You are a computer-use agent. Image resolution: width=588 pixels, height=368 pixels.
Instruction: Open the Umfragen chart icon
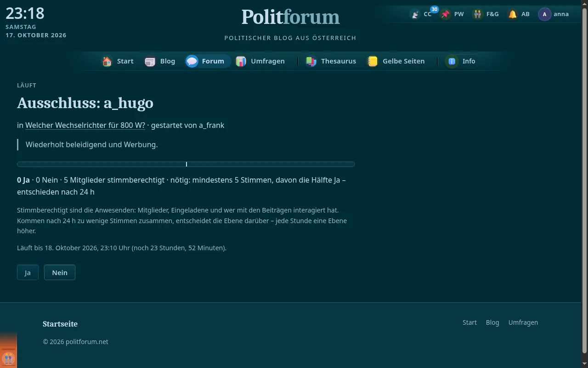click(x=241, y=61)
